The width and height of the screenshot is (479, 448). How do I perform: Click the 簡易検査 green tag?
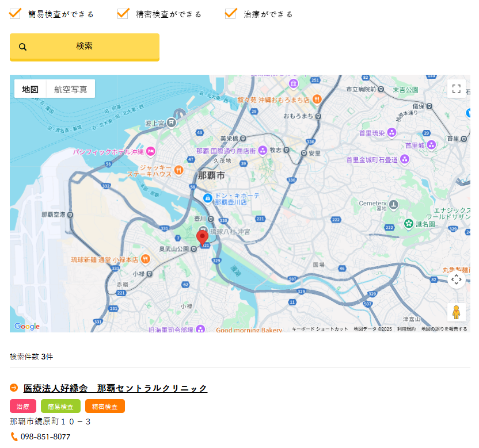(60, 406)
